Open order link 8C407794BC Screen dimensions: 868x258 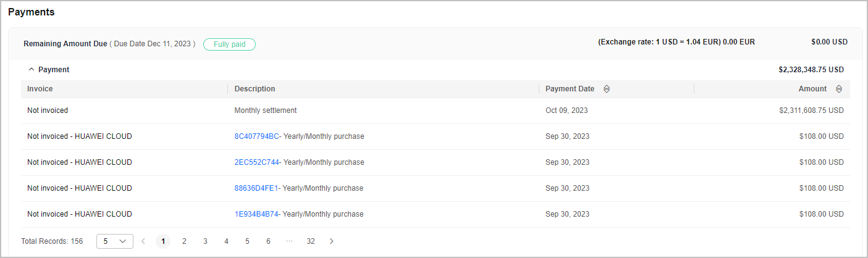click(257, 136)
